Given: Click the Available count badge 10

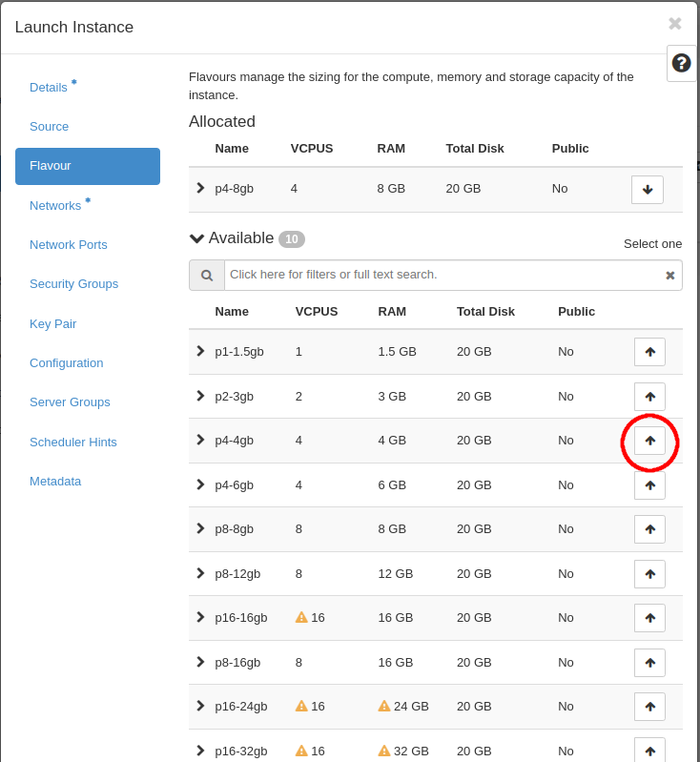Looking at the screenshot, I should coord(292,239).
